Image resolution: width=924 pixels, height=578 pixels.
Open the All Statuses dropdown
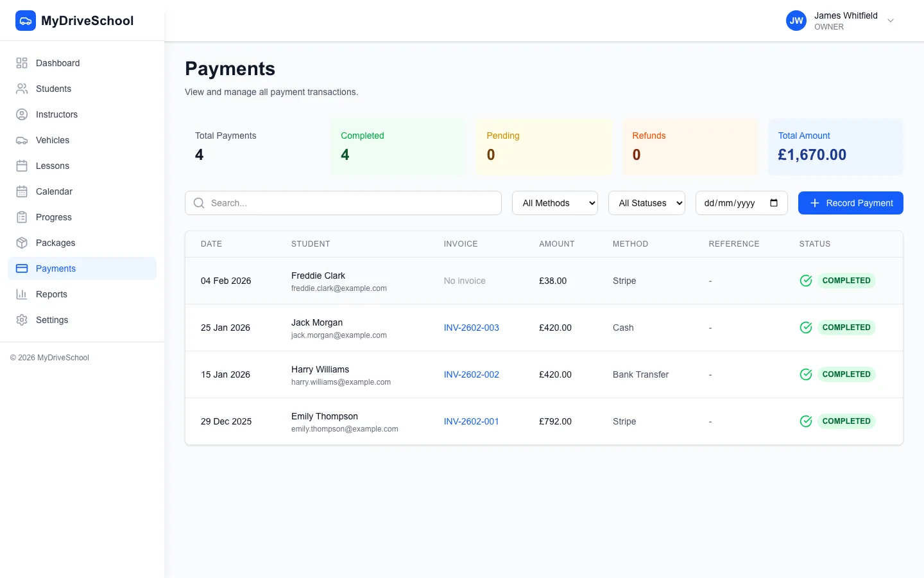coord(646,203)
